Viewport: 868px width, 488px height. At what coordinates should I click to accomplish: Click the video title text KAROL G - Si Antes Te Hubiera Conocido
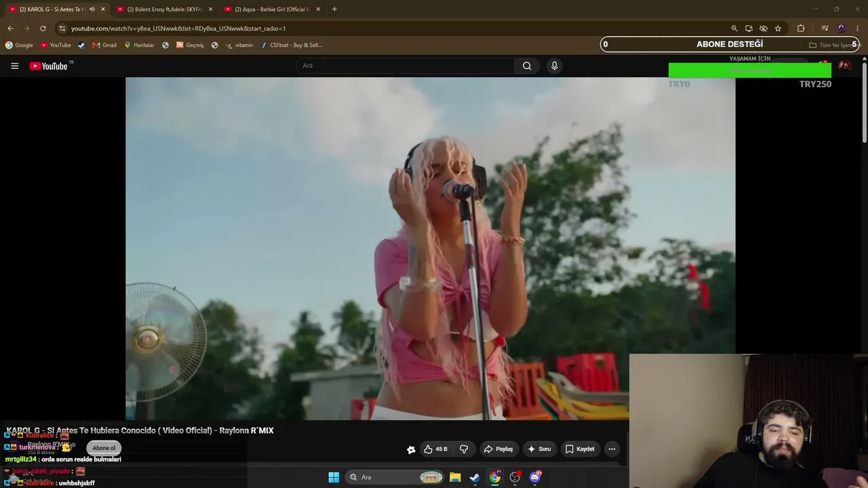tap(140, 430)
